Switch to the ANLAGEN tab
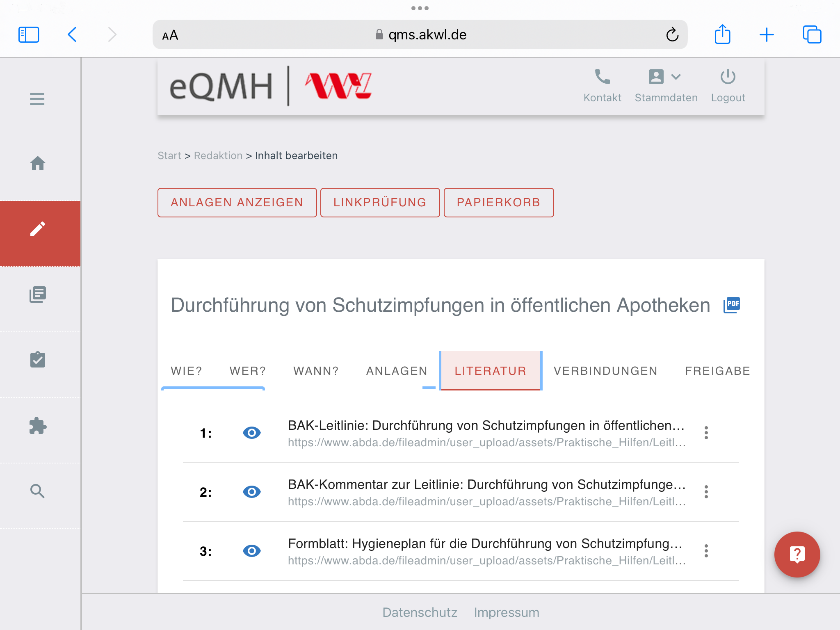 click(397, 371)
